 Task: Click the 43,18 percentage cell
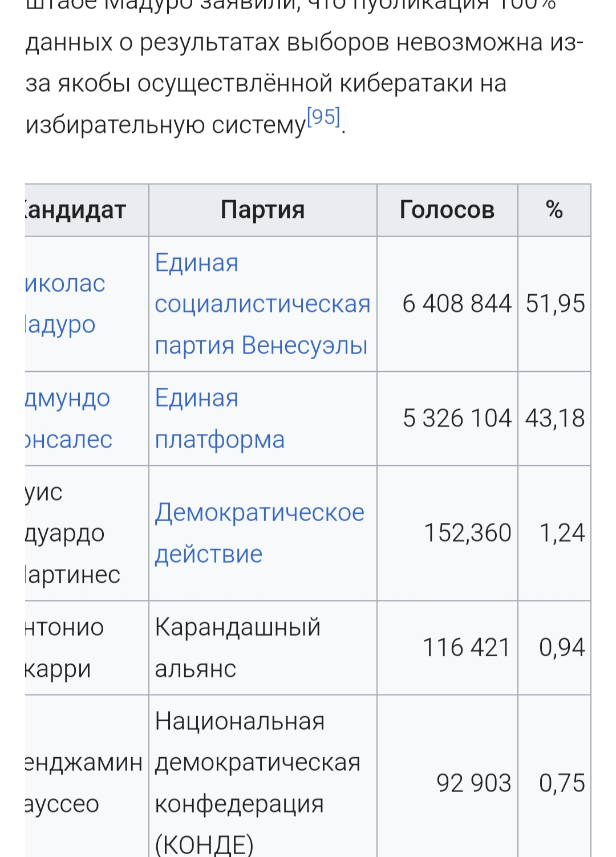click(555, 419)
